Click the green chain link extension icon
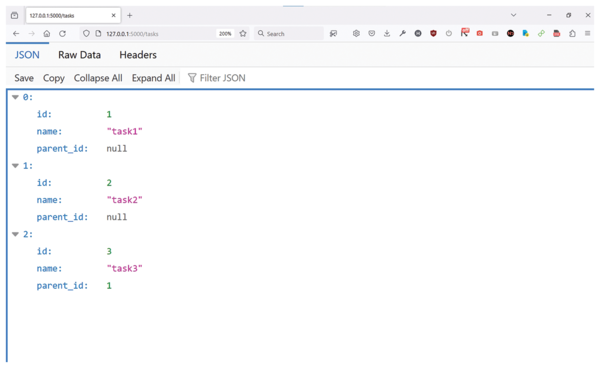Image resolution: width=600 pixels, height=368 pixels. [541, 34]
